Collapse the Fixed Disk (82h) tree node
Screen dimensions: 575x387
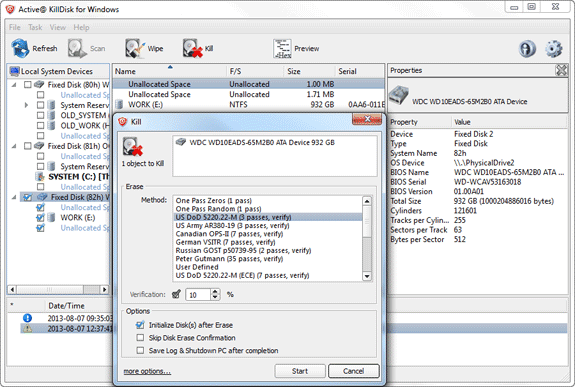click(14, 197)
